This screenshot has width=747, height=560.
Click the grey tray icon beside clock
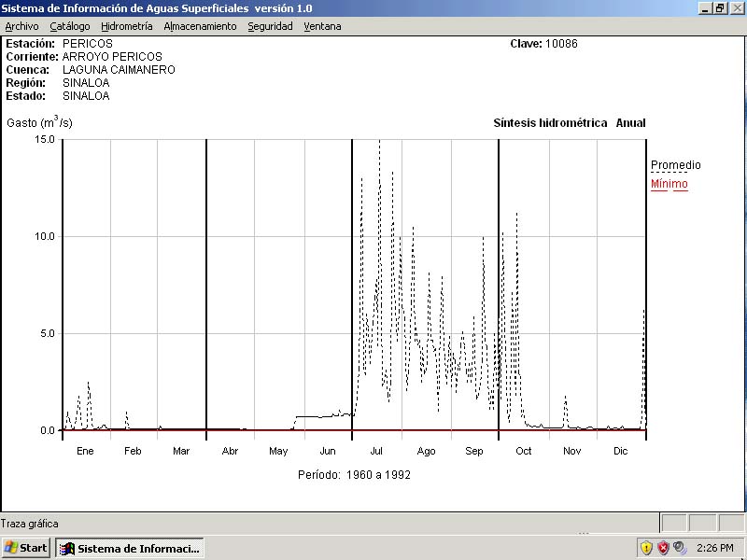pos(680,548)
